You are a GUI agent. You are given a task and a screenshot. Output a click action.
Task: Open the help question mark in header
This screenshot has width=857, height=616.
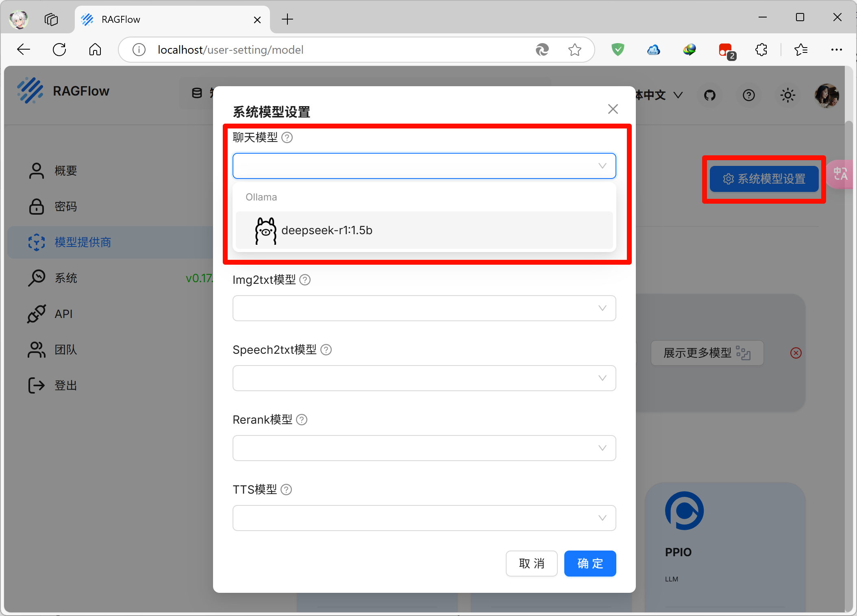coord(748,96)
